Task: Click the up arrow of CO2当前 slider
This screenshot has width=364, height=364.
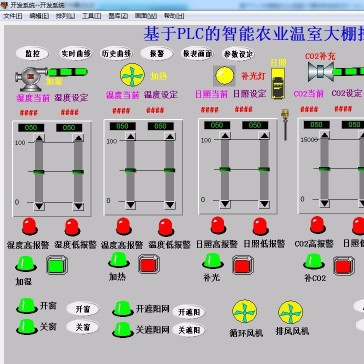Action: (324, 135)
